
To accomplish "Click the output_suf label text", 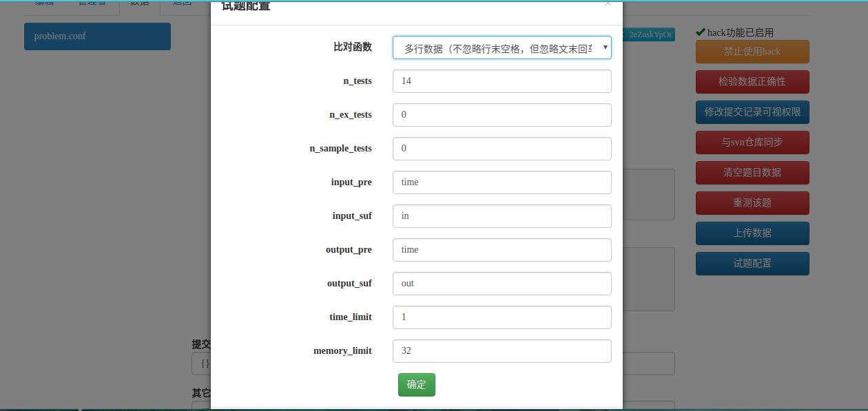I will tap(349, 284).
